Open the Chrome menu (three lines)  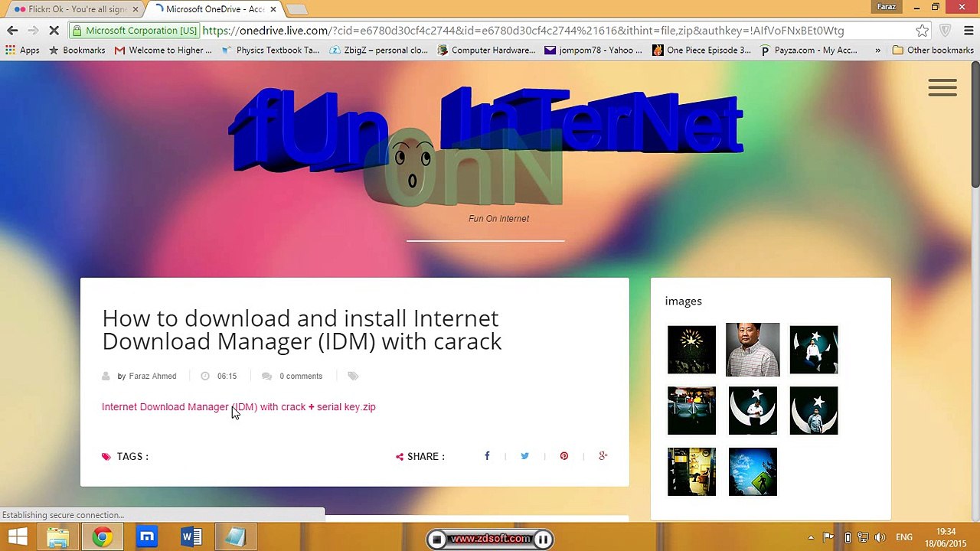click(968, 31)
